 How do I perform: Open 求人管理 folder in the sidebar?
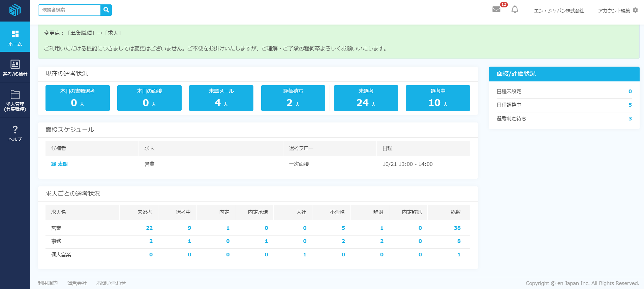pos(15,100)
